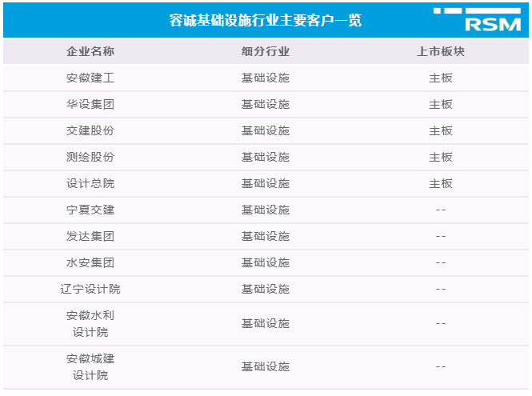Click the 辽宁设计院 company name
Screen dimensions: 532x396
pyautogui.click(x=90, y=289)
